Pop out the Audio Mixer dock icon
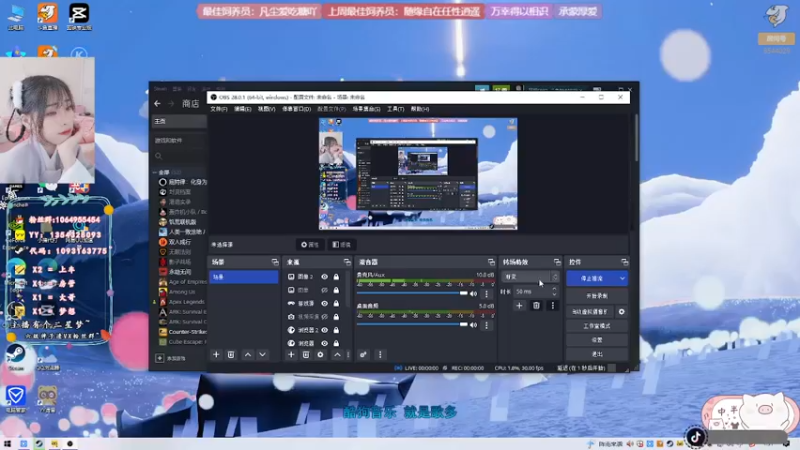Viewport: 800px width, 450px height. click(491, 262)
